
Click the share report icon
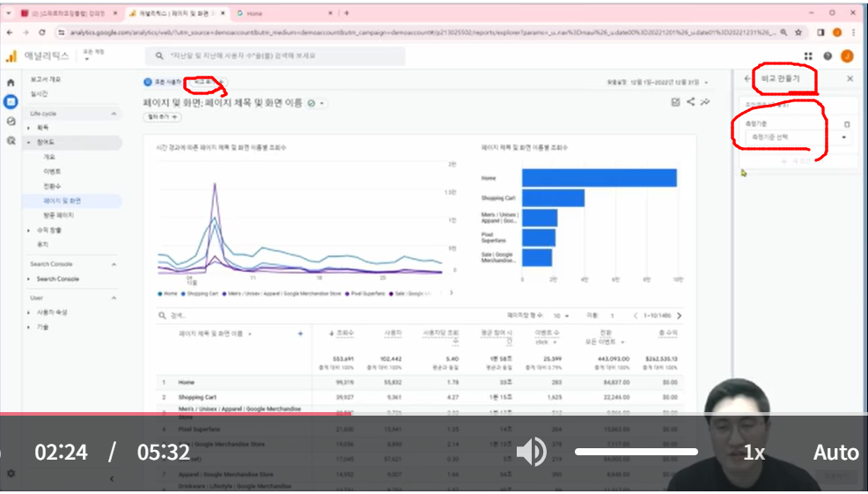tap(690, 102)
